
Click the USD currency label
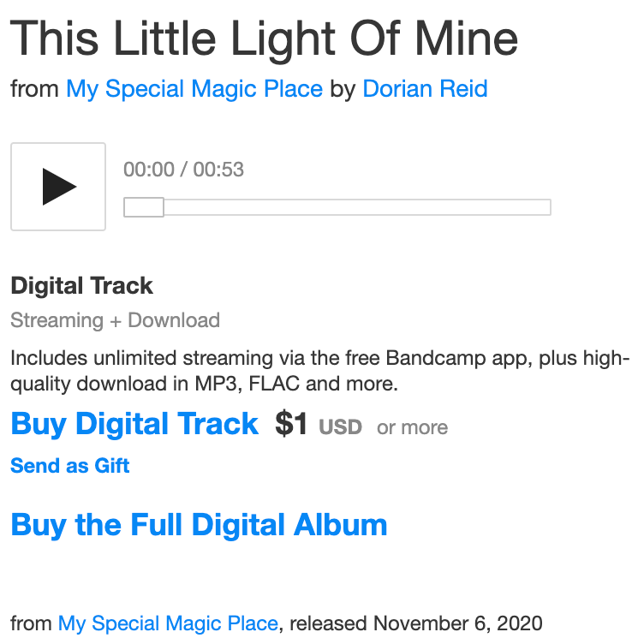(x=340, y=426)
